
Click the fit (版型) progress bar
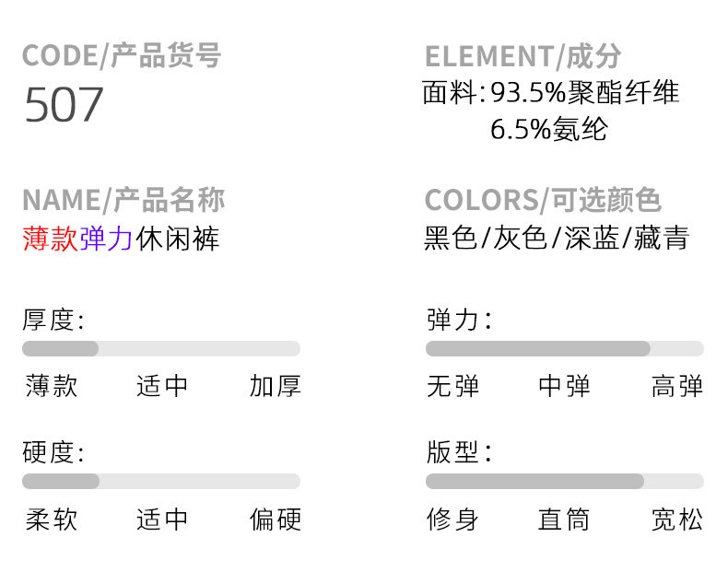(x=564, y=481)
